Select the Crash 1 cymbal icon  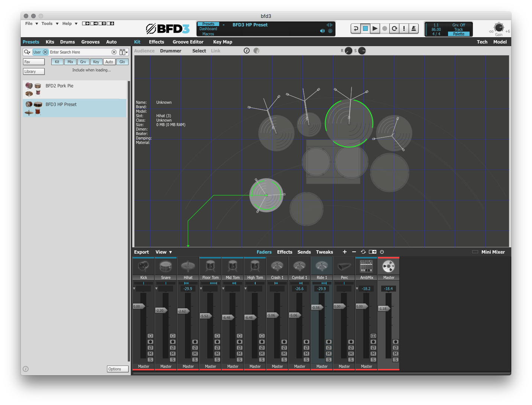tap(277, 266)
